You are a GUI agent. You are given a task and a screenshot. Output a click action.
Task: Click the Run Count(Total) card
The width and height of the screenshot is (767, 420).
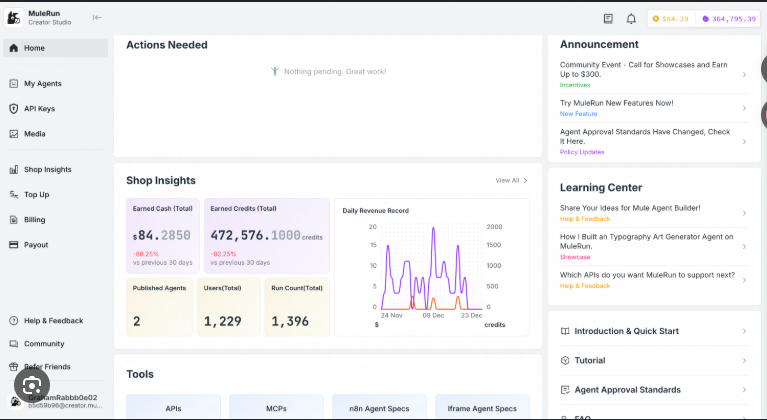297,307
